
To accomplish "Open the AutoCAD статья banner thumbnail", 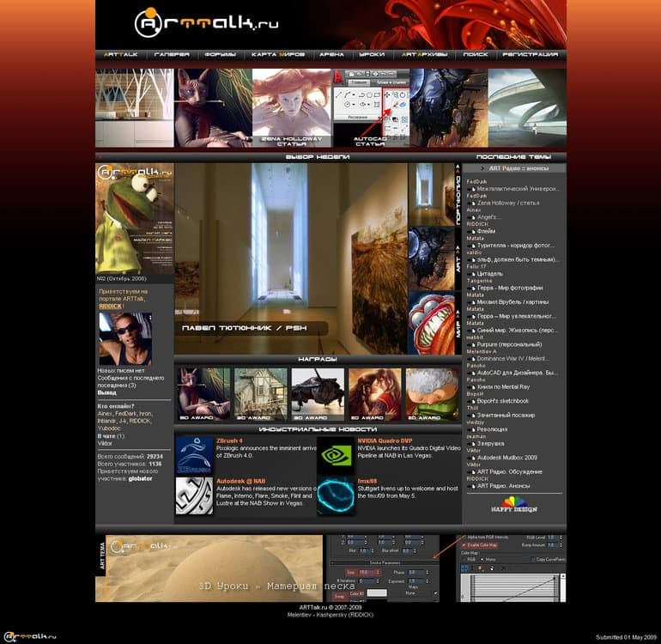I will pos(370,107).
